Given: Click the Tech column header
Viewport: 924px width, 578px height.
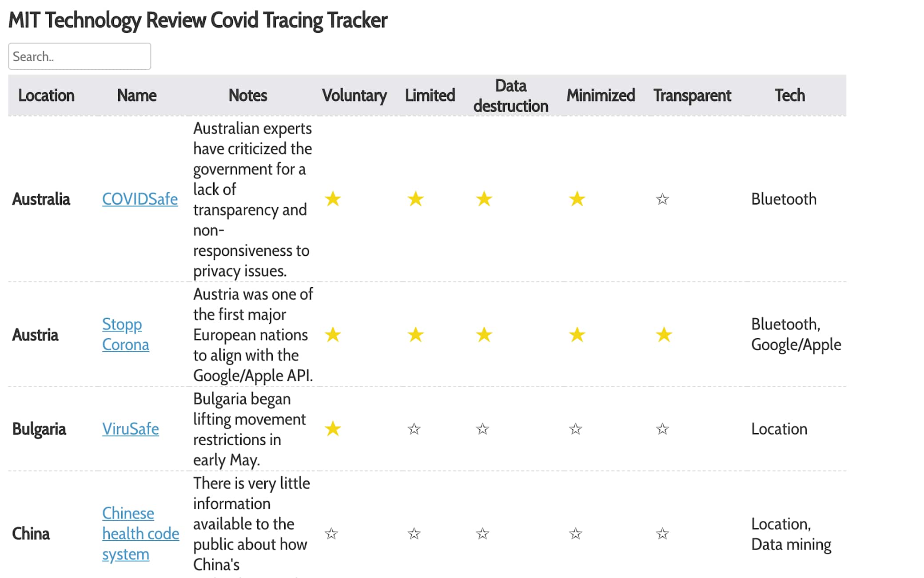Looking at the screenshot, I should 789,95.
